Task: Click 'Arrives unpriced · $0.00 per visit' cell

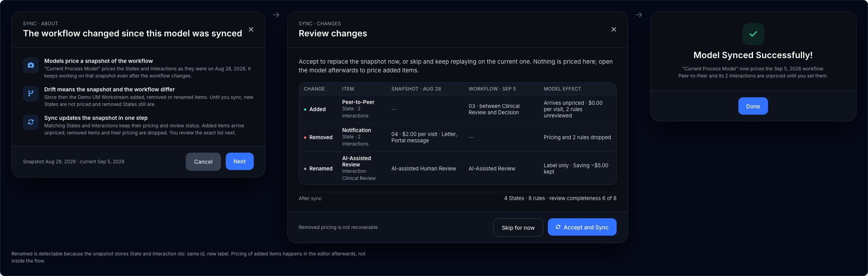Action: tap(573, 109)
